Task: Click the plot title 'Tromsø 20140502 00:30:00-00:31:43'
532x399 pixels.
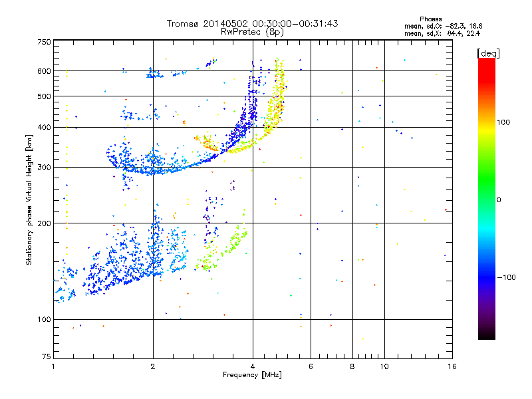Action: [x=252, y=23]
